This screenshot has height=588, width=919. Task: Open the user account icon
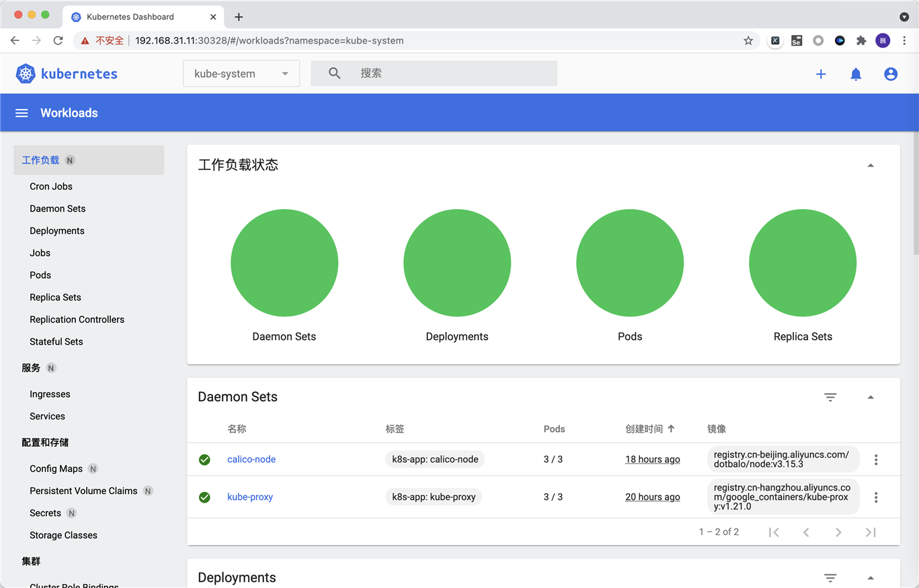(x=891, y=74)
